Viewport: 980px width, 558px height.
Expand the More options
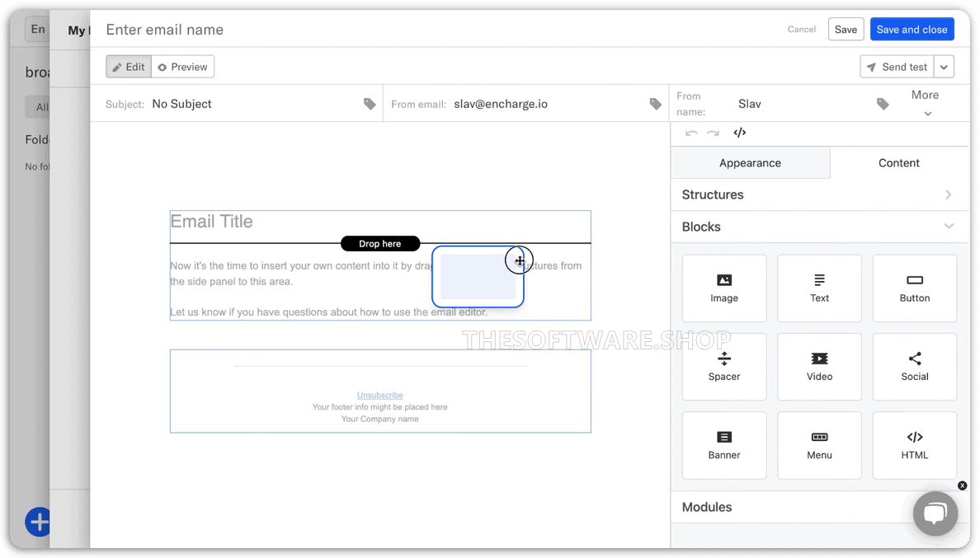point(925,103)
